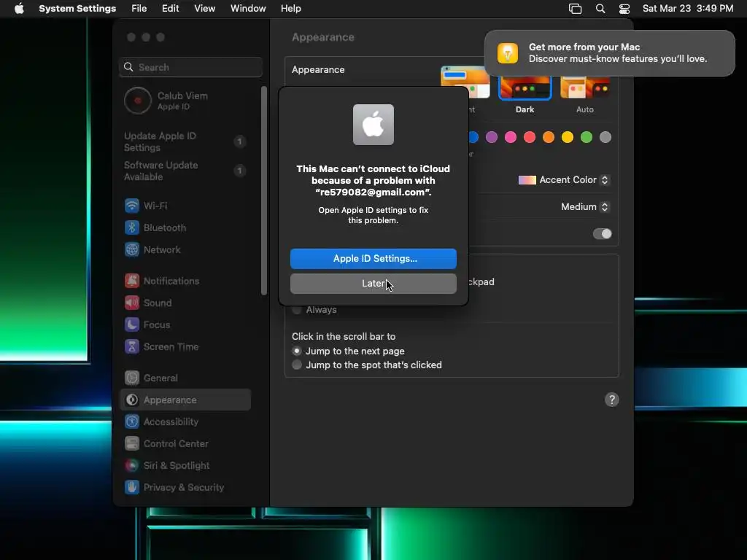Open the Window menu
The width and height of the screenshot is (747, 560).
[x=248, y=9]
